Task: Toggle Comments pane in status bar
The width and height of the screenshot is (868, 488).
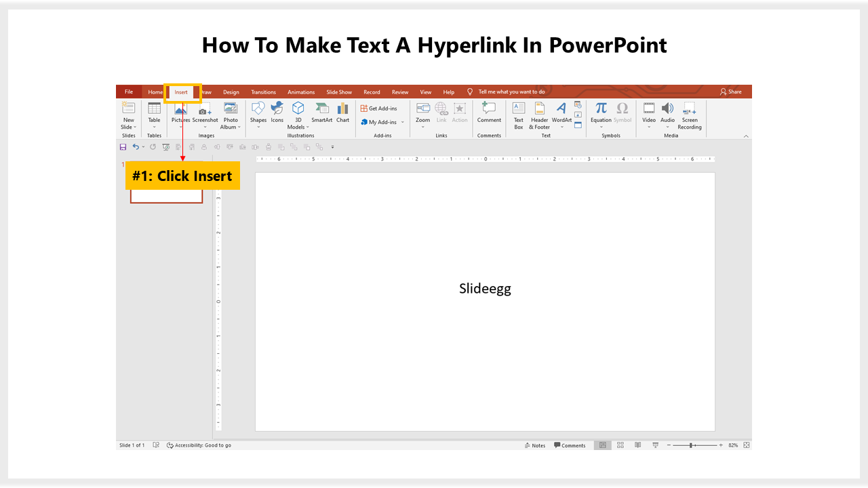Action: point(570,445)
